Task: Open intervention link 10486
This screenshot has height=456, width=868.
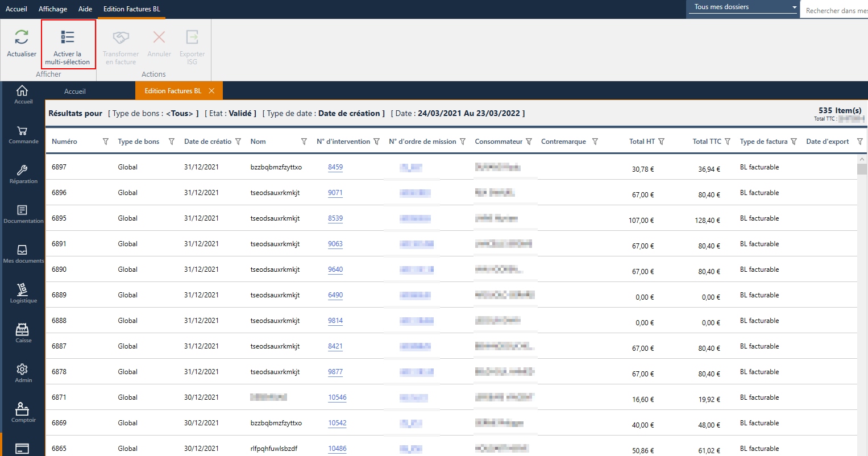Action: (x=337, y=449)
